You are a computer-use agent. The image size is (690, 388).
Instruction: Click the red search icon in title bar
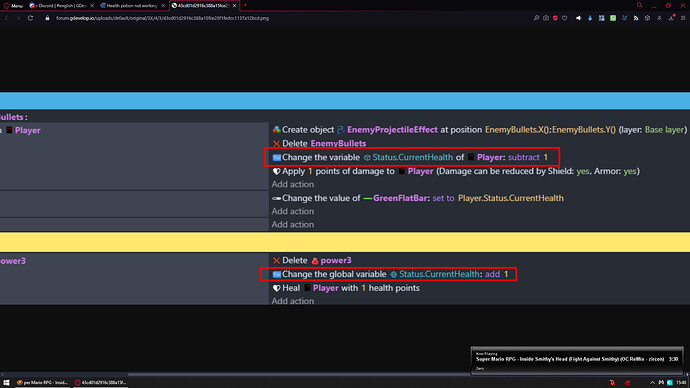639,5
